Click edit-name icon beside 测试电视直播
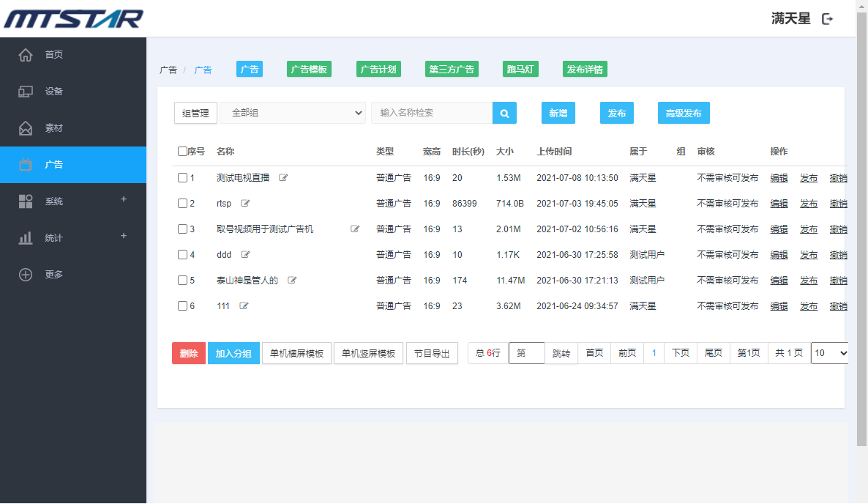The height and width of the screenshot is (504, 868). (x=283, y=178)
